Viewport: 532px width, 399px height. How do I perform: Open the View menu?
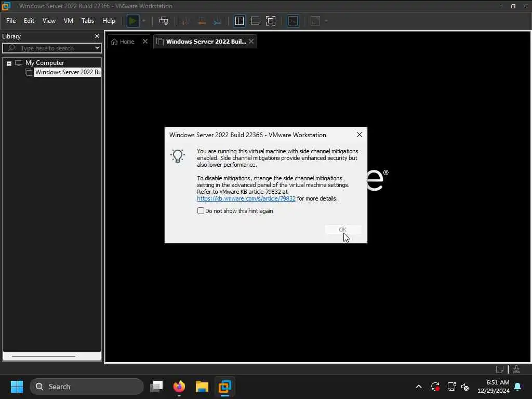point(49,21)
